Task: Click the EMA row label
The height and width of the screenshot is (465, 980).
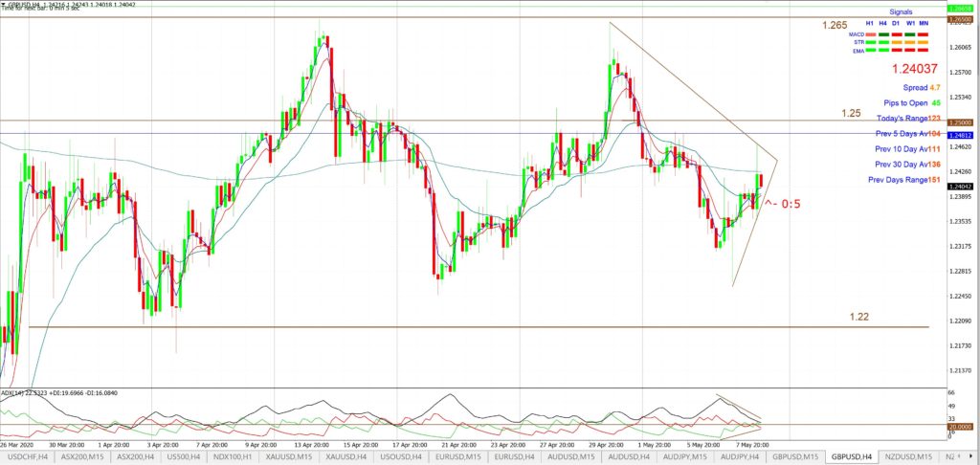Action: point(858,51)
